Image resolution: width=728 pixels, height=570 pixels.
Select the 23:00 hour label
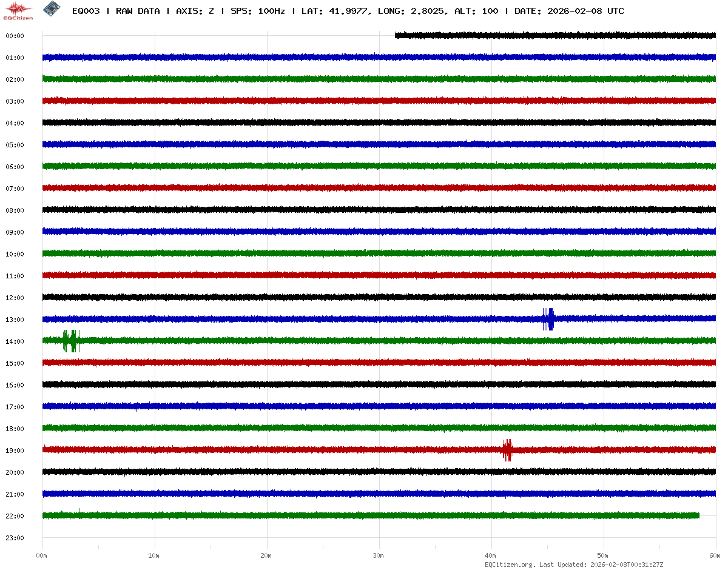[15, 538]
